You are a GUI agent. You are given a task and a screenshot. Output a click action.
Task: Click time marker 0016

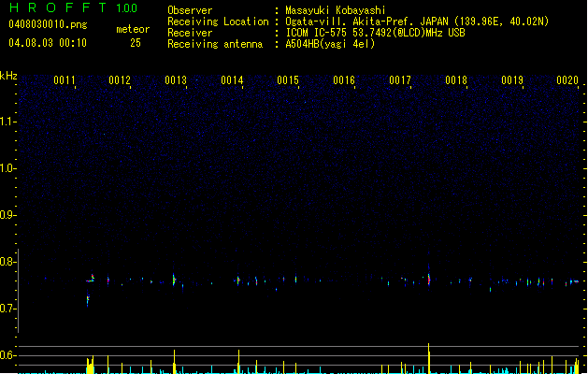(344, 80)
